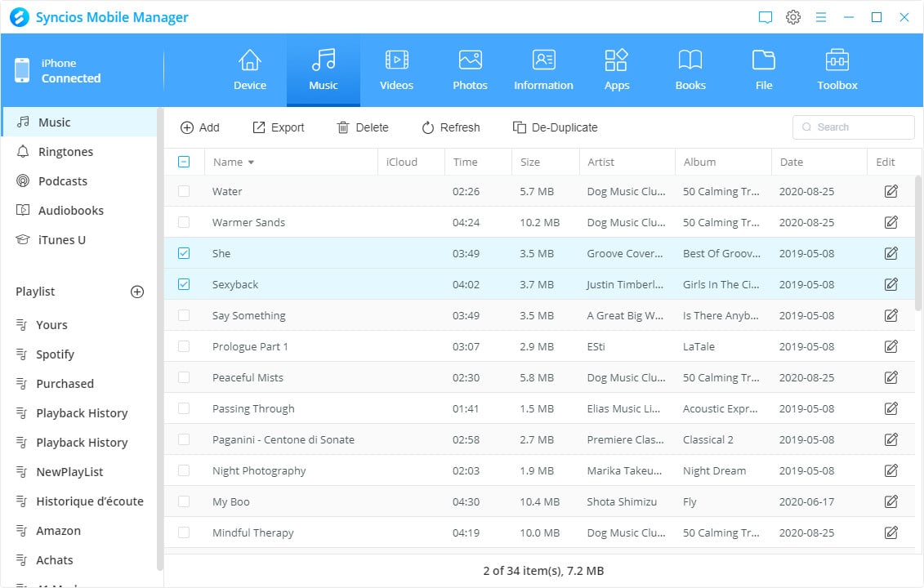Edit info for Sexyback
Screen dimensions: 924x588
891,284
